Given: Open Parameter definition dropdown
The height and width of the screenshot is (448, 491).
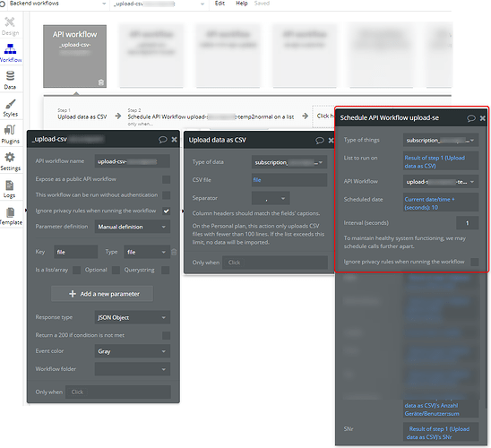Looking at the screenshot, I should tap(132, 227).
